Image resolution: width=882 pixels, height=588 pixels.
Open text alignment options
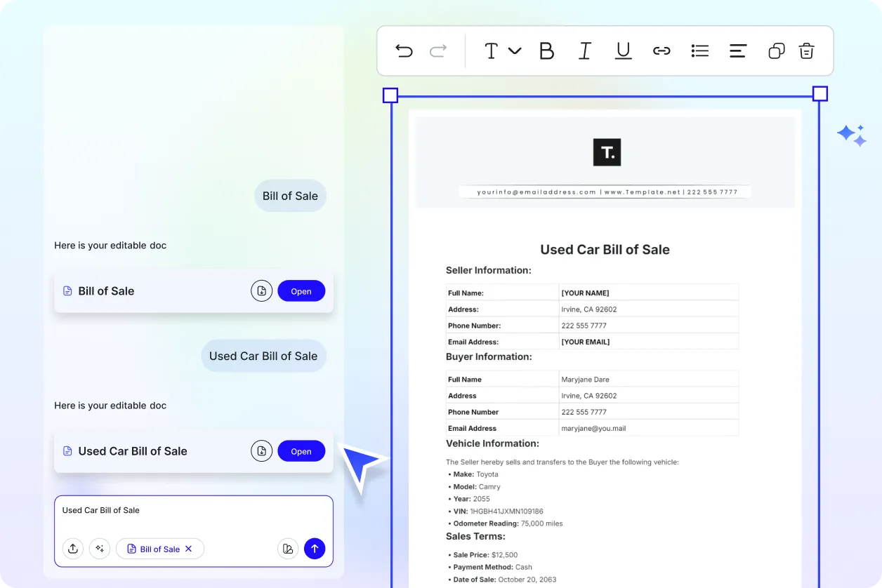[x=738, y=51]
